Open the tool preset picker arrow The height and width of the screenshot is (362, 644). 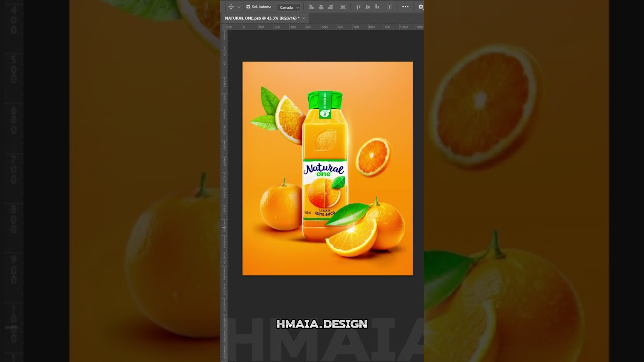(x=239, y=7)
